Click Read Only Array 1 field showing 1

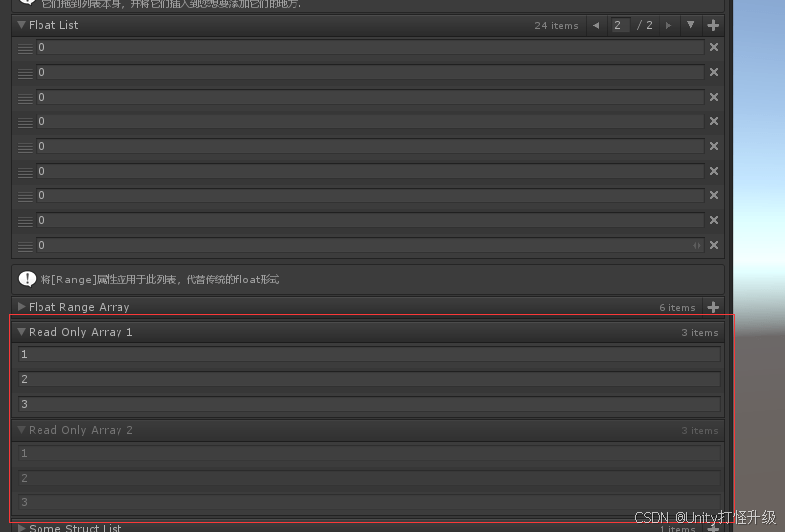(x=369, y=355)
